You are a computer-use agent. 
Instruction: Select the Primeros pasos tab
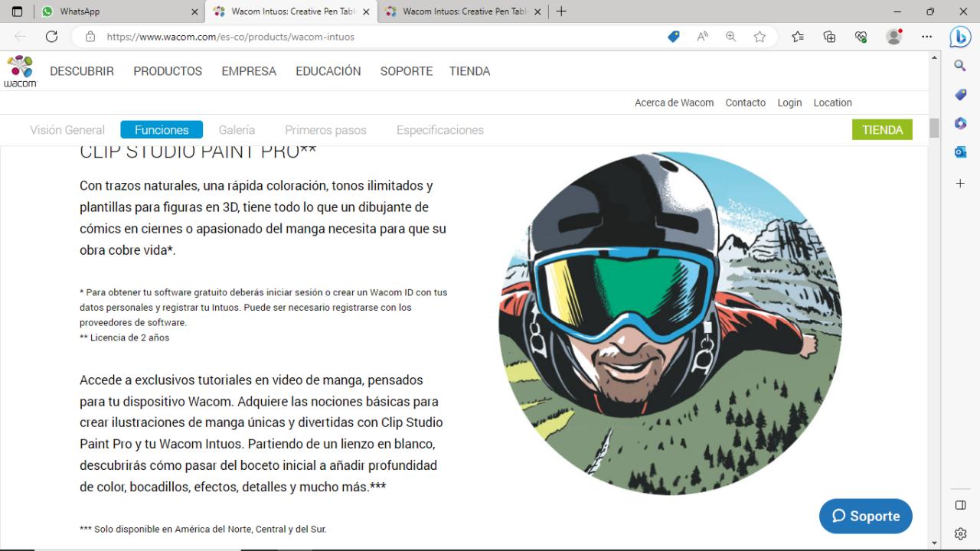pyautogui.click(x=325, y=130)
